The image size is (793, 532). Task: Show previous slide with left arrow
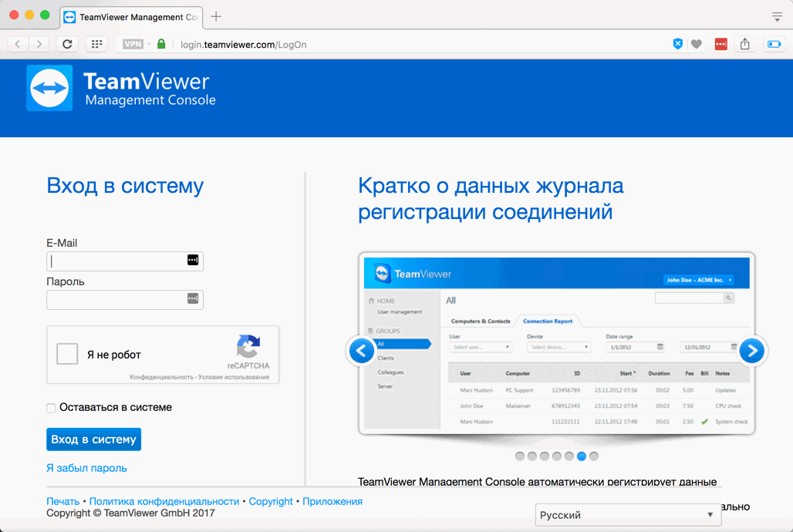click(361, 351)
